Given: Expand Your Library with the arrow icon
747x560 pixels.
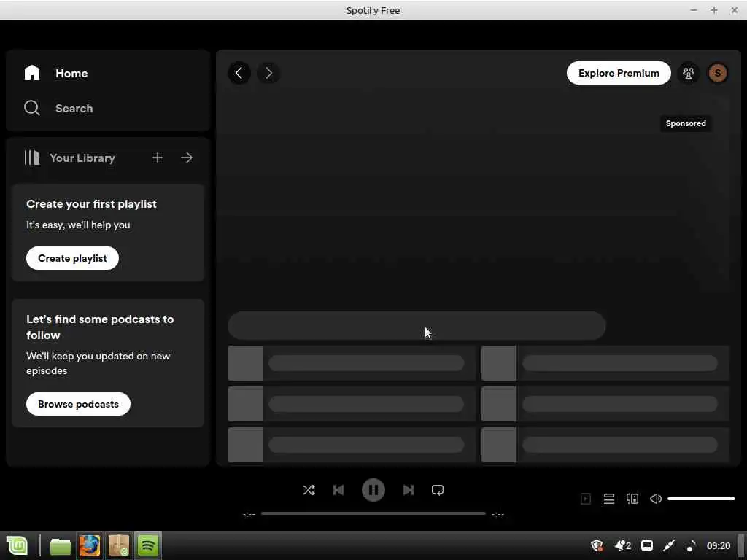Looking at the screenshot, I should point(187,157).
